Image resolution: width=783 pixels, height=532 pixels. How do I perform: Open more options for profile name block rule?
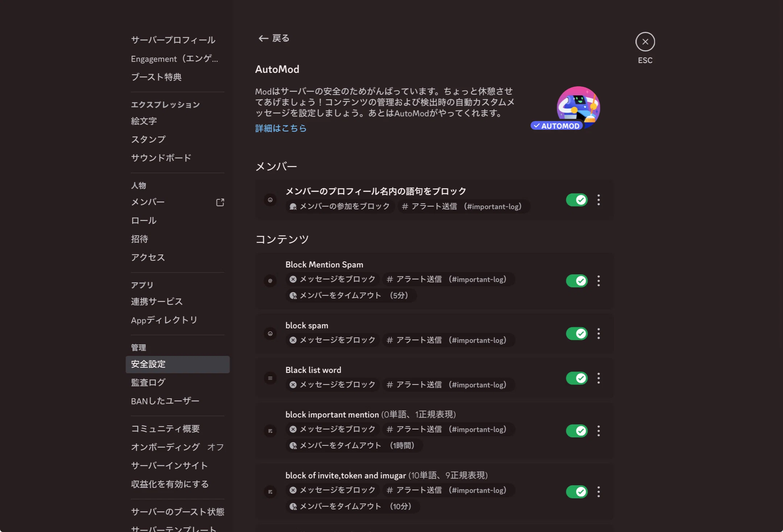point(598,200)
